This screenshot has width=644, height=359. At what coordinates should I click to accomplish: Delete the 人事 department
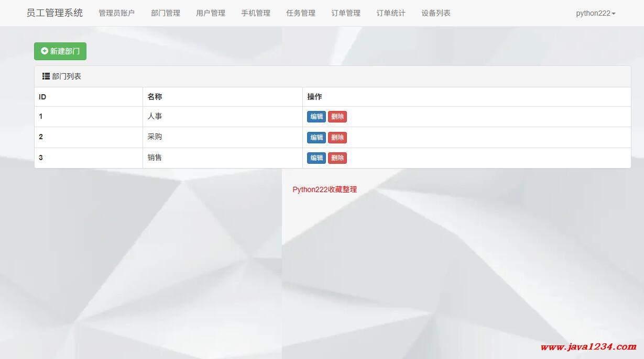tap(337, 117)
